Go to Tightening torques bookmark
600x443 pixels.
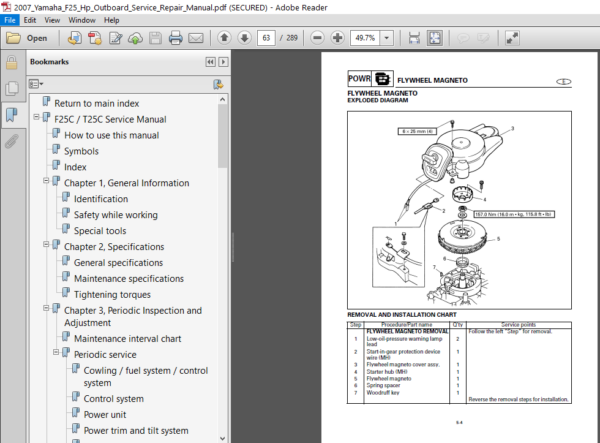112,295
